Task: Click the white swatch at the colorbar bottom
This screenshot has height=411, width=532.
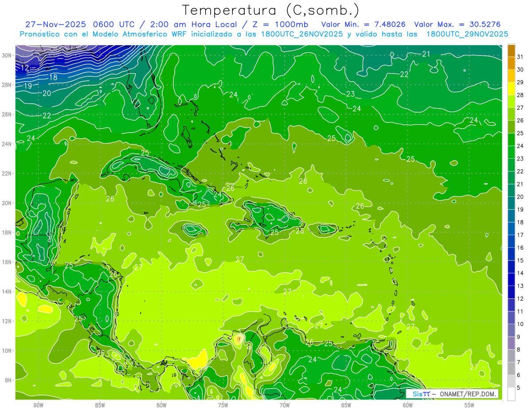Action: click(x=511, y=394)
